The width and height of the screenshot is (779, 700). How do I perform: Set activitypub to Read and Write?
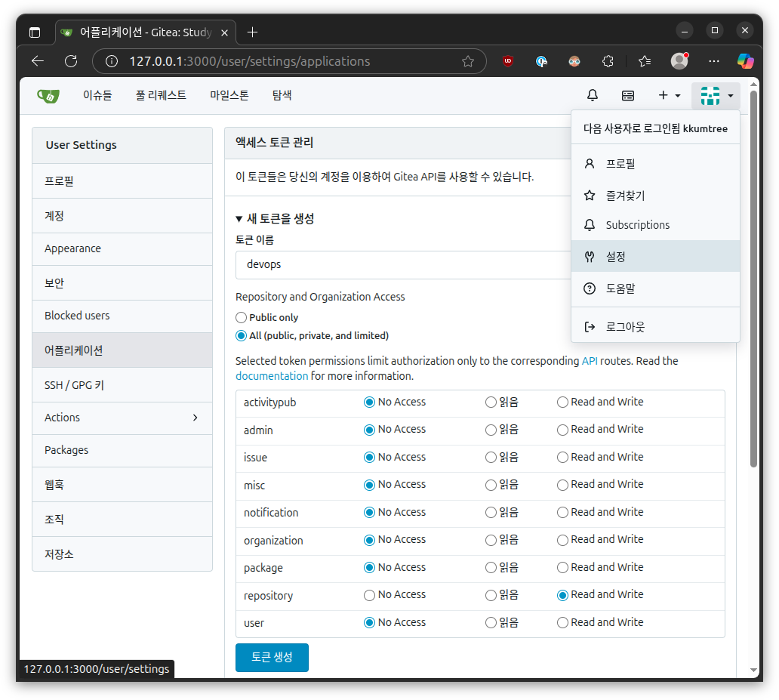pos(562,402)
